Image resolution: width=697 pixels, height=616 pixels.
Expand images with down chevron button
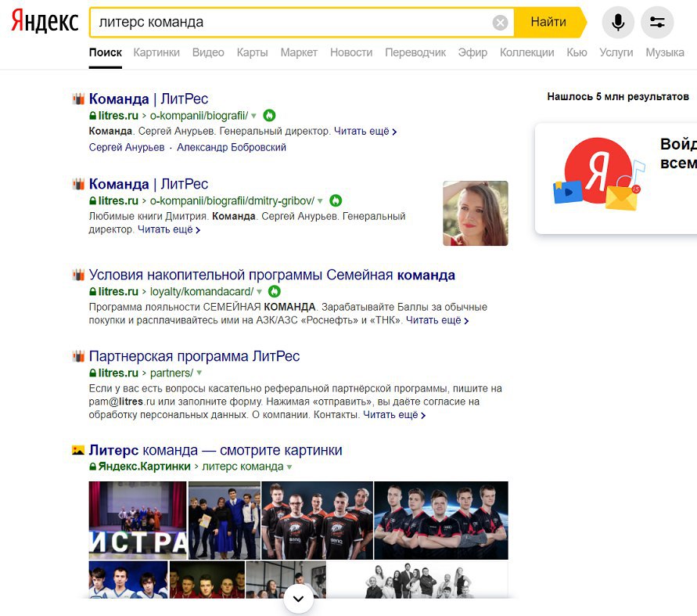tap(298, 599)
